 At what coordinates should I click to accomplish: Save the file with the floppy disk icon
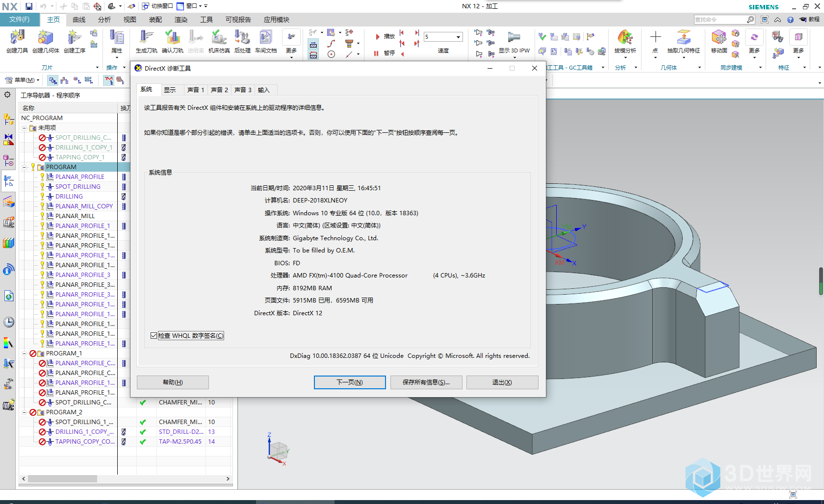[x=29, y=6]
